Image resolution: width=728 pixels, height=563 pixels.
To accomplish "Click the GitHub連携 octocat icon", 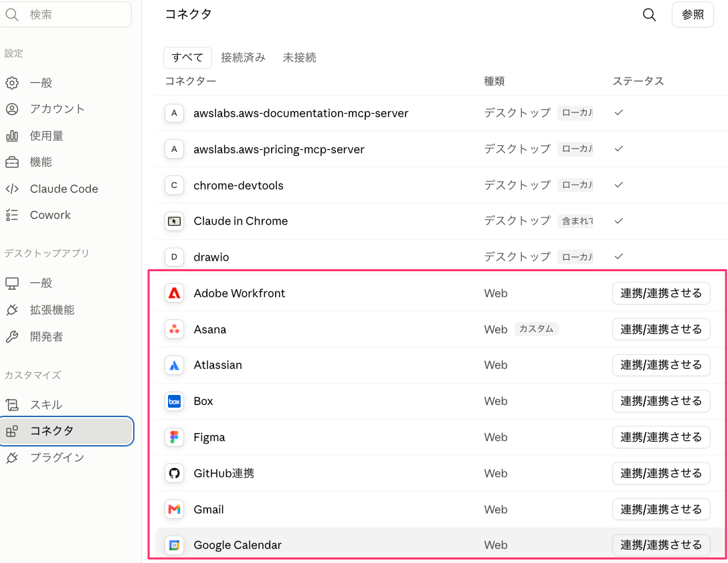I will click(174, 473).
